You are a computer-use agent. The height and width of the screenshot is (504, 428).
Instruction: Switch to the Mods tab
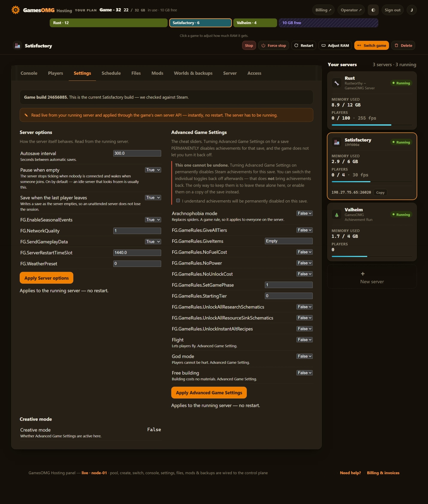pyautogui.click(x=157, y=73)
